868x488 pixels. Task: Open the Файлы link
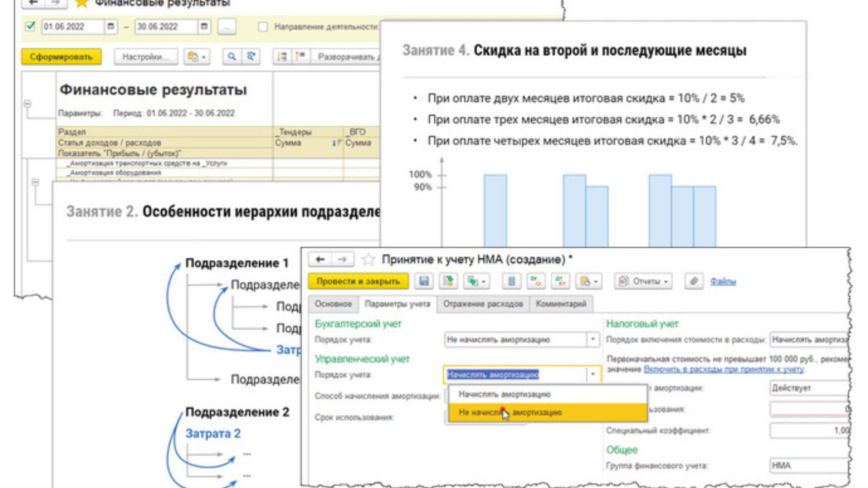[722, 281]
